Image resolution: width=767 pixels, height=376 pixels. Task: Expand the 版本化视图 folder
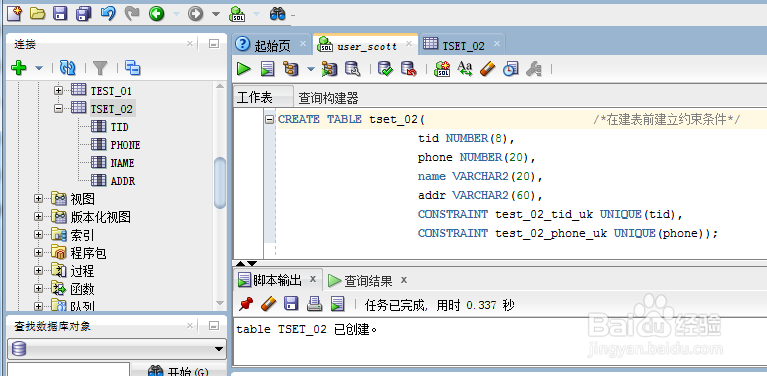click(x=39, y=217)
